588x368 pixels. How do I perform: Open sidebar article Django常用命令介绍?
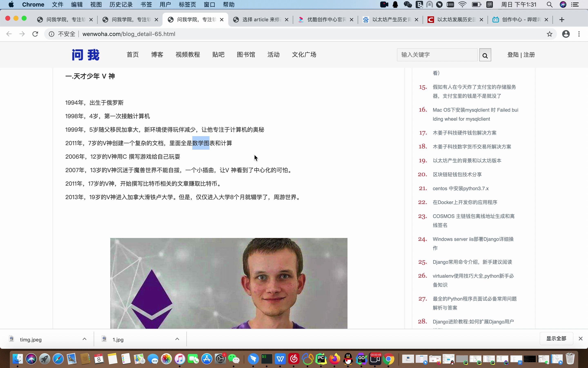(x=472, y=262)
